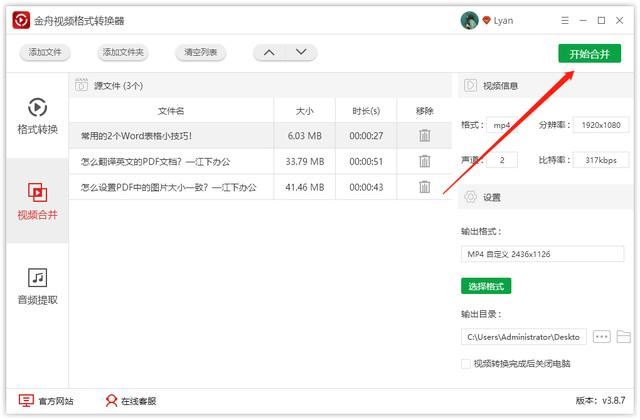The height and width of the screenshot is (420, 640).
Task: Click the 00:00:27 duration cell
Action: point(366,136)
